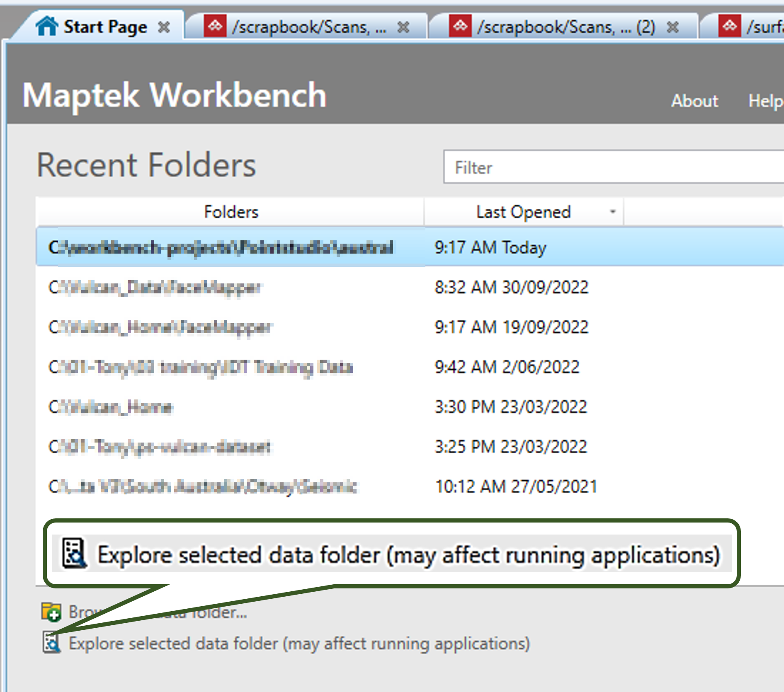The image size is (784, 692).
Task: Open the Help link
Action: click(766, 101)
